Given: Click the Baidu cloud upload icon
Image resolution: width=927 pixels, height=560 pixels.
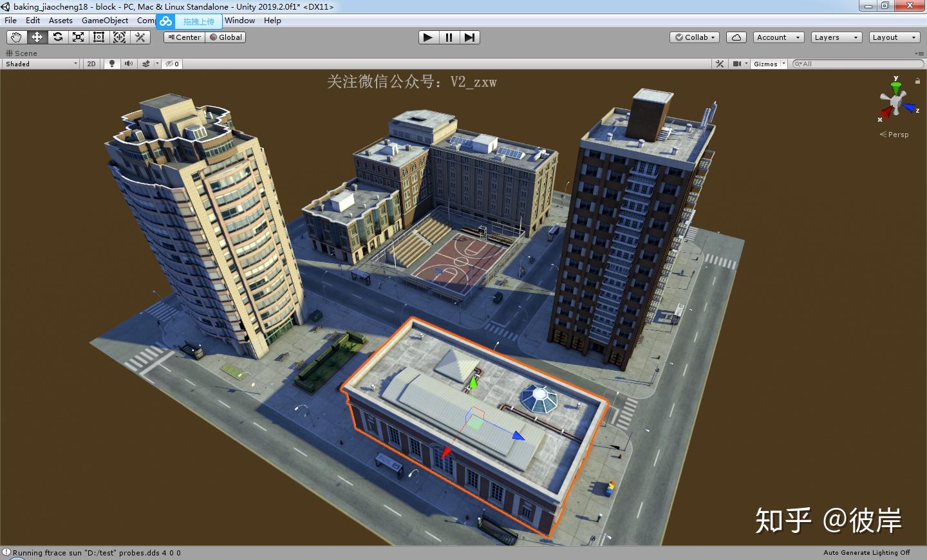Looking at the screenshot, I should coord(166,21).
